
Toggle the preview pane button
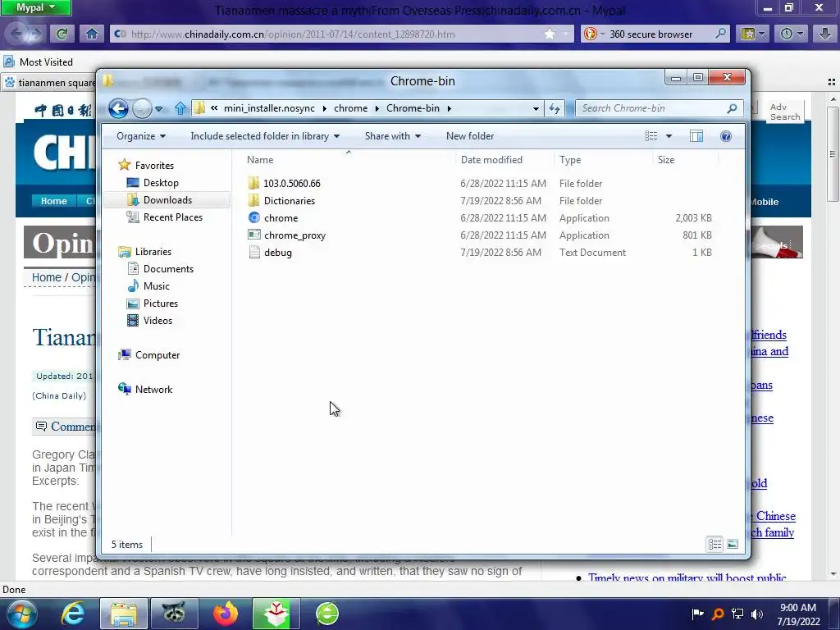pyautogui.click(x=696, y=136)
